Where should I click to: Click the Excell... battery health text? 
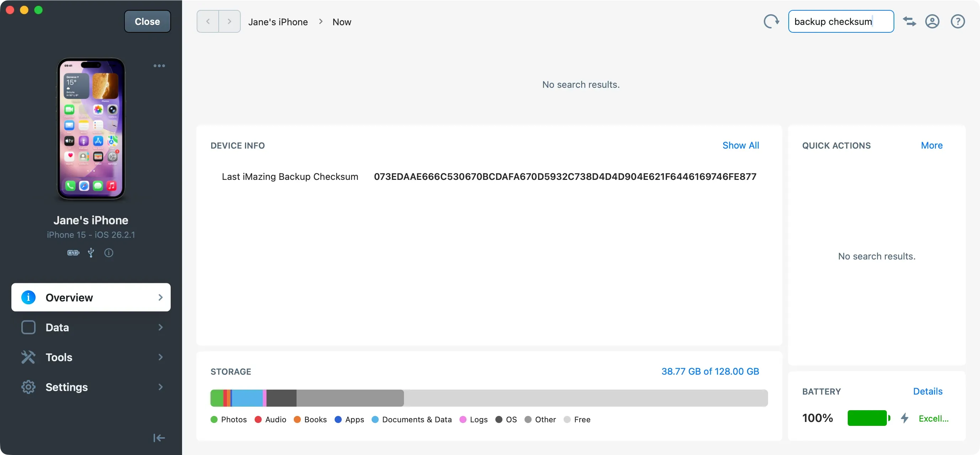point(933,418)
